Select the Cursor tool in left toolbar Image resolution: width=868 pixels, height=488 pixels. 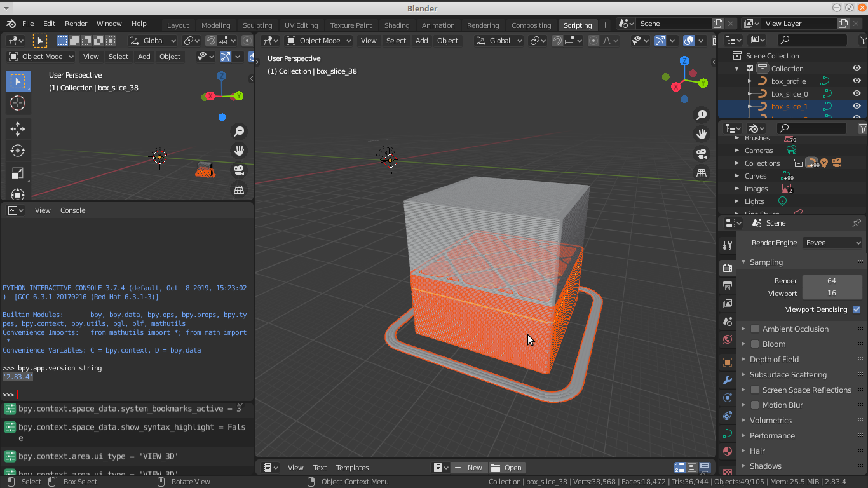(18, 103)
